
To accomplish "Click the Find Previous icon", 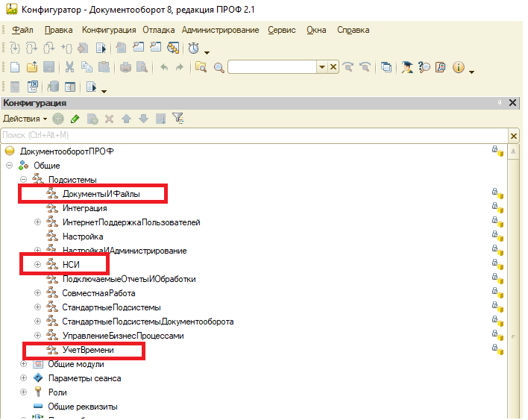I will click(365, 67).
